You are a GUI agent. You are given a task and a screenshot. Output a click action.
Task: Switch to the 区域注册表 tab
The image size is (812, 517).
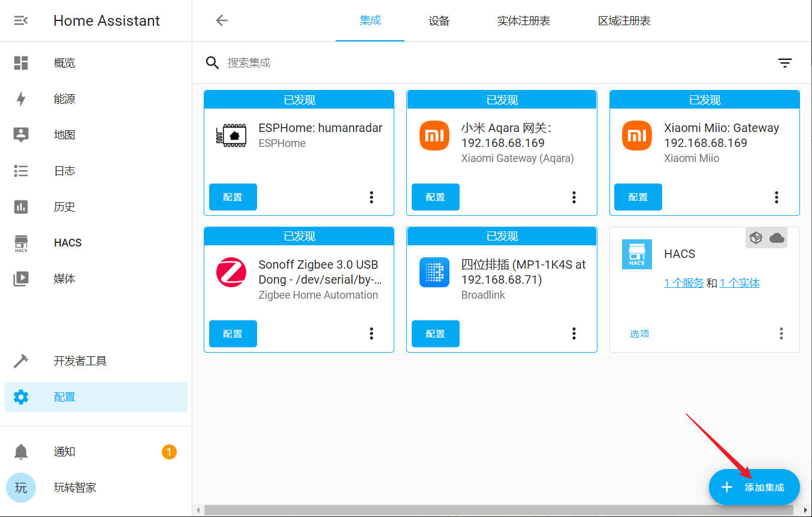point(624,20)
